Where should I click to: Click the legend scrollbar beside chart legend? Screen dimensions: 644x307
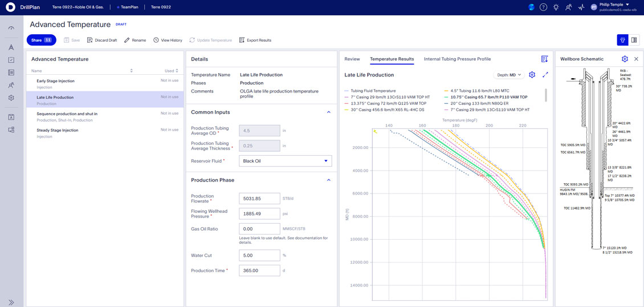(x=546, y=95)
